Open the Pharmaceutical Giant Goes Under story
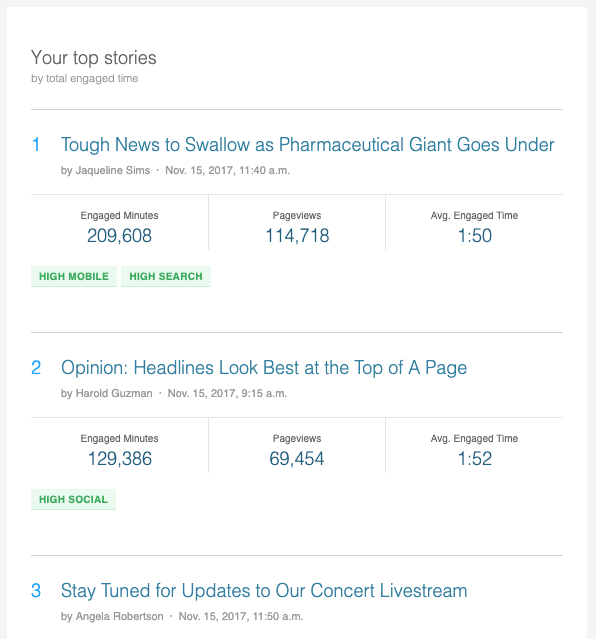The image size is (596, 639). 307,145
